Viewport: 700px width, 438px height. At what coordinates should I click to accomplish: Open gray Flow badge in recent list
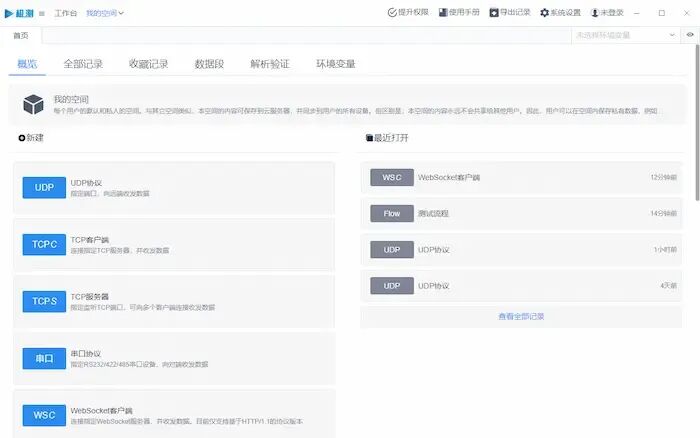click(392, 214)
